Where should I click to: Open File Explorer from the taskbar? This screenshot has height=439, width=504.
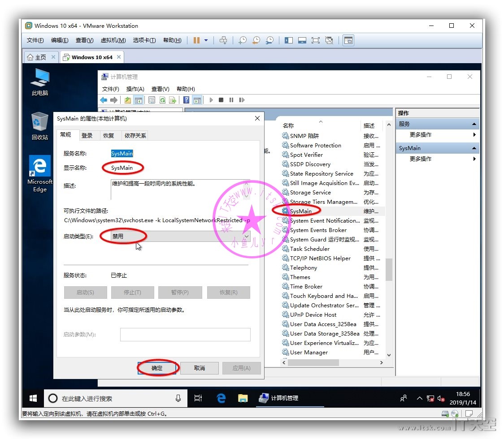tap(243, 399)
